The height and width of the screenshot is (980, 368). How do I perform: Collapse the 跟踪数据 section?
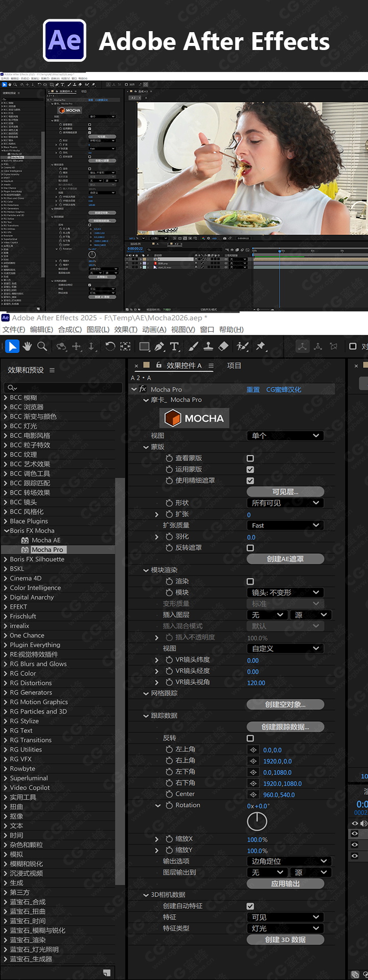[146, 716]
